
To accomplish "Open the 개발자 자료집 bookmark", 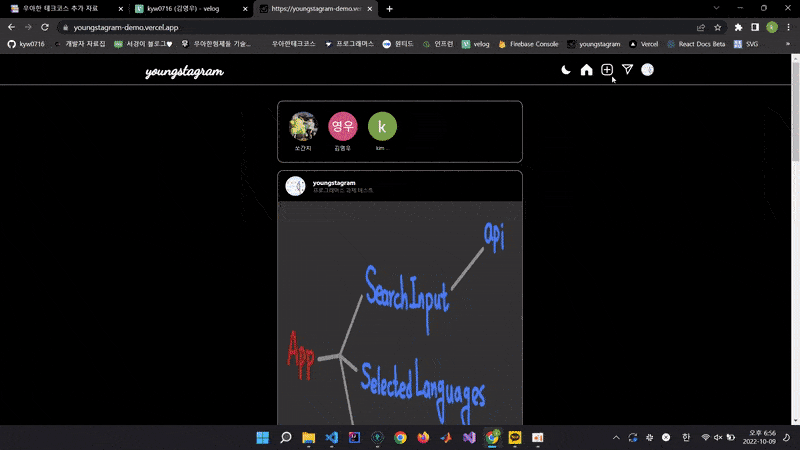I will point(80,44).
